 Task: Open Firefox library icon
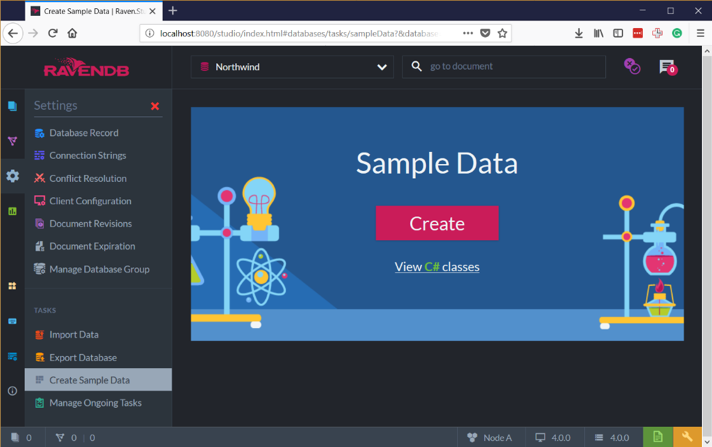[598, 33]
